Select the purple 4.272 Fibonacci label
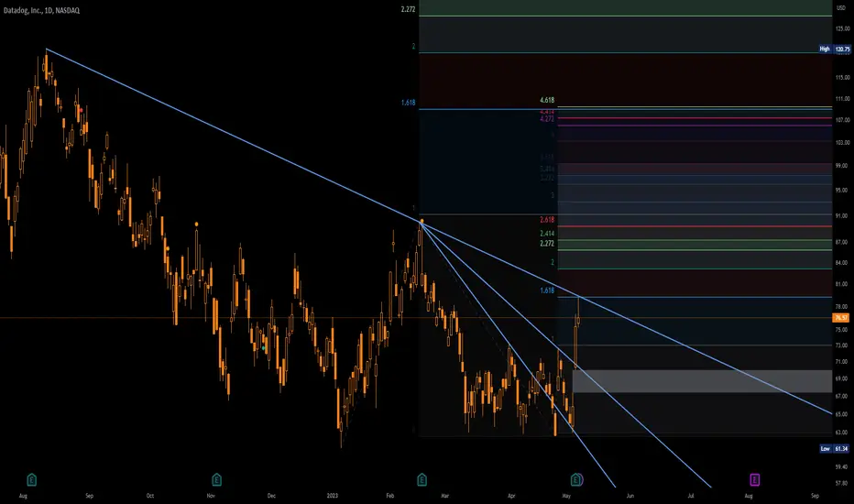 tap(547, 119)
